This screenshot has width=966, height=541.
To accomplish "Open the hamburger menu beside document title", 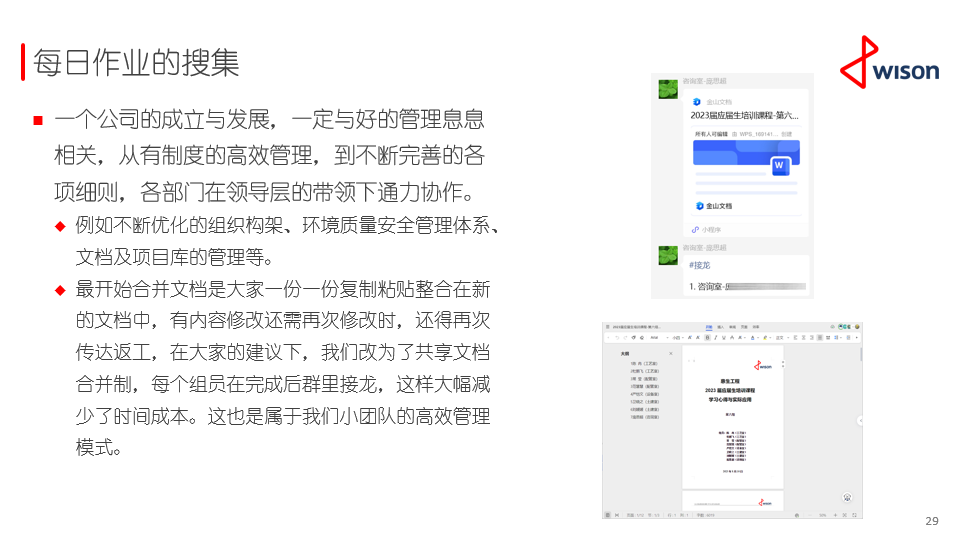I will point(606,327).
